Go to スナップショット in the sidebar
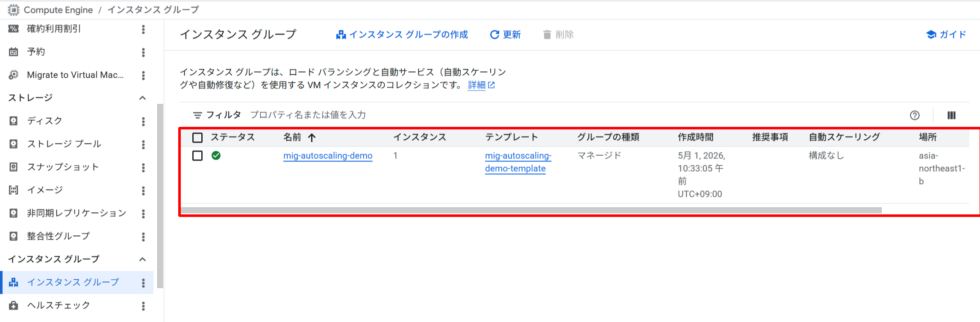980x322 pixels. [x=63, y=167]
